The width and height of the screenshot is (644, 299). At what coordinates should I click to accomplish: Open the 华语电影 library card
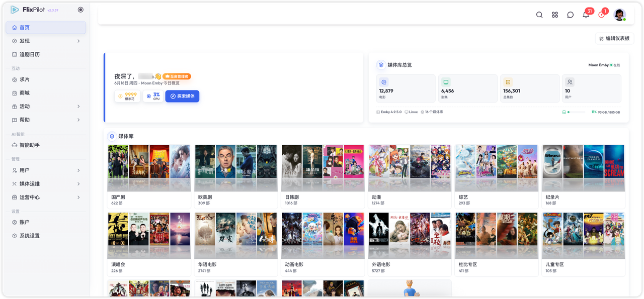[x=236, y=244]
